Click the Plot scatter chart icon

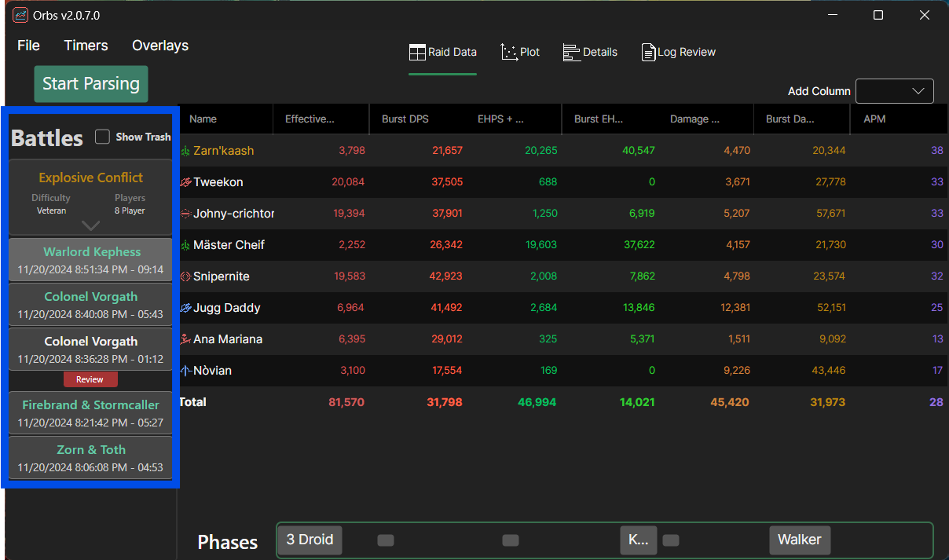pos(510,53)
